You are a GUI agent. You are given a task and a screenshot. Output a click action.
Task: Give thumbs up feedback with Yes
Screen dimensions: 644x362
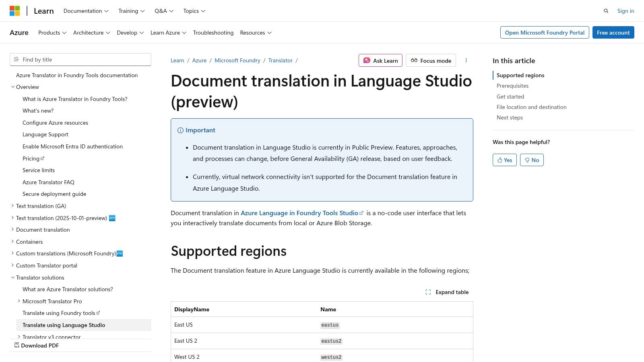point(504,160)
